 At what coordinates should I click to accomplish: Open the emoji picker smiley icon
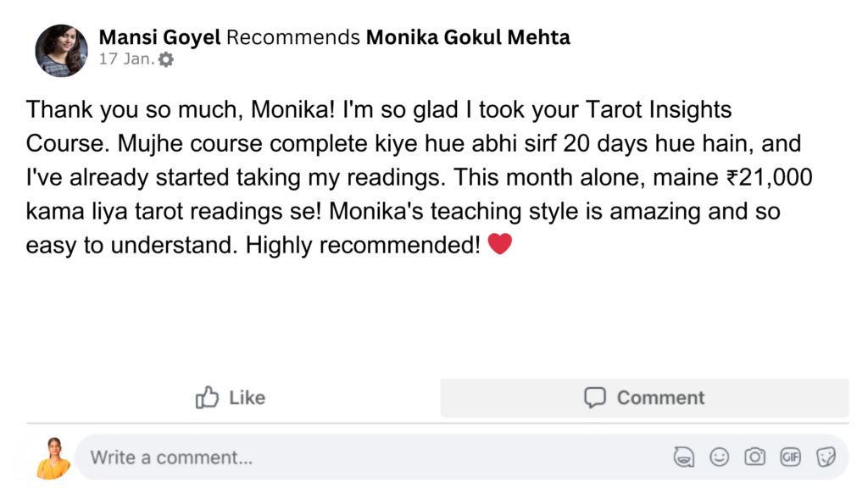pyautogui.click(x=720, y=457)
